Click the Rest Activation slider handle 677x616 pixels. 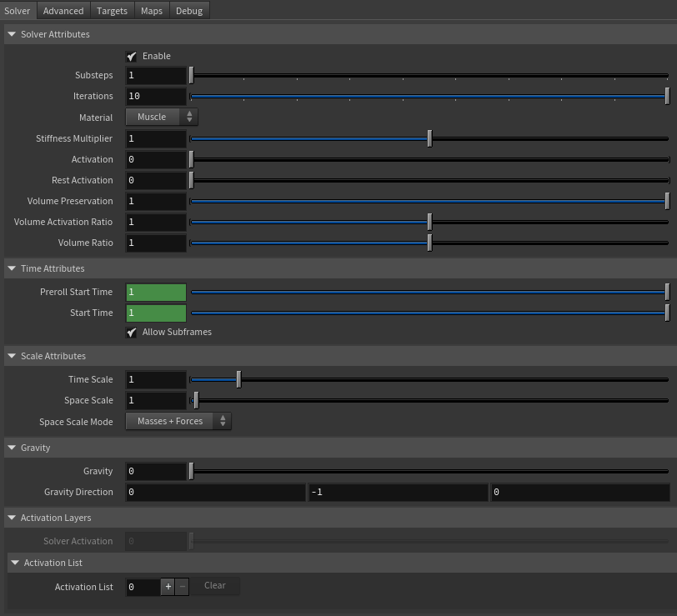[x=191, y=180]
